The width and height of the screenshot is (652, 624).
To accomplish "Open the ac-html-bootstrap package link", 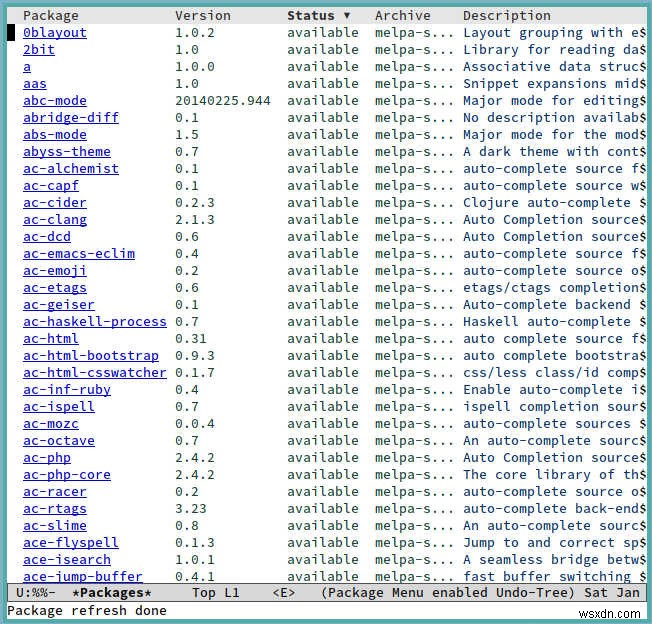I will coord(91,356).
